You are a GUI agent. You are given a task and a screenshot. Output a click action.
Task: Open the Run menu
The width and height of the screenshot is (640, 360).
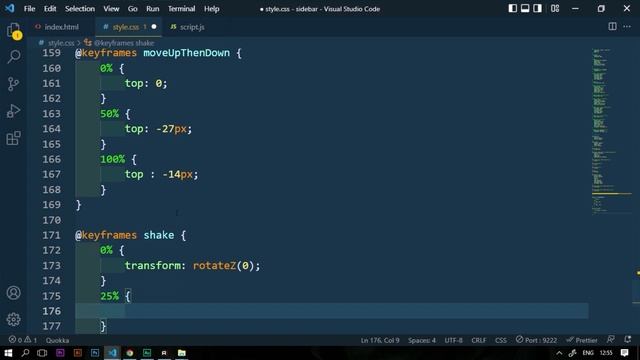pos(153,9)
